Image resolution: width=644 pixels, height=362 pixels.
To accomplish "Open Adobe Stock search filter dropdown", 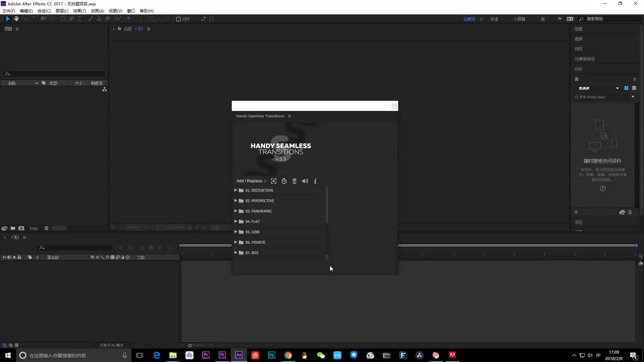I will (633, 97).
